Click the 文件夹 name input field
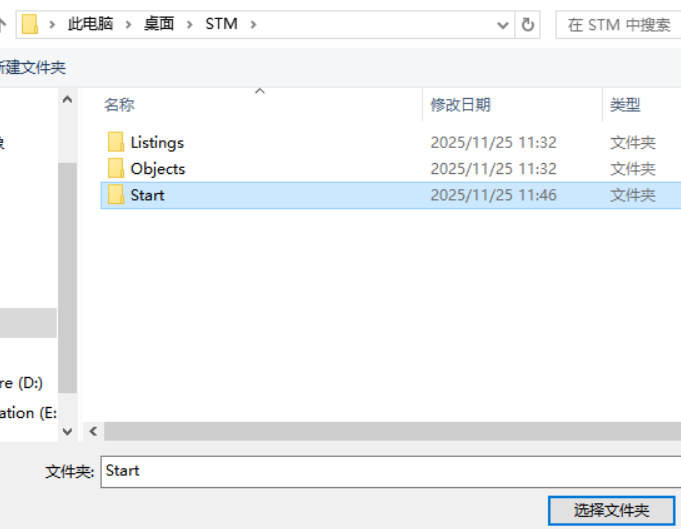Screen dimensions: 681x529 391,472
